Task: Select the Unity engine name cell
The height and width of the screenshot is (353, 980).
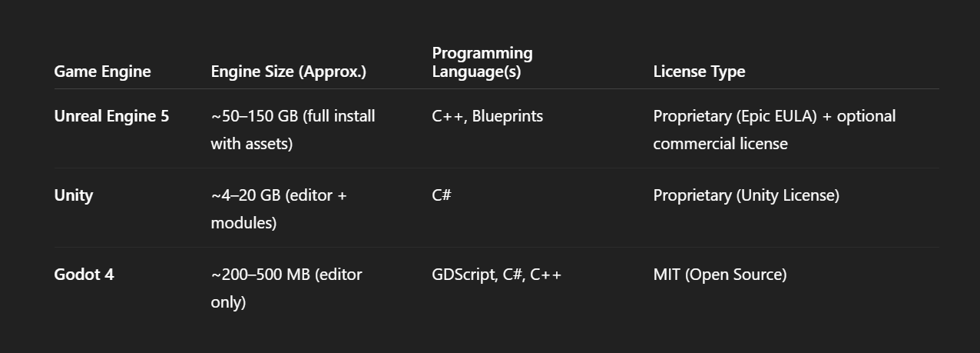Action: coord(74,195)
